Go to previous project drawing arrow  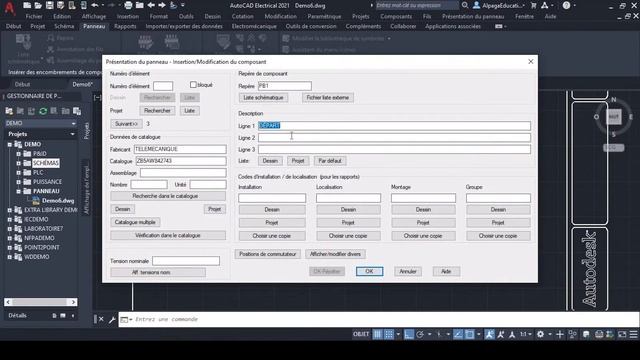click(x=151, y=5)
